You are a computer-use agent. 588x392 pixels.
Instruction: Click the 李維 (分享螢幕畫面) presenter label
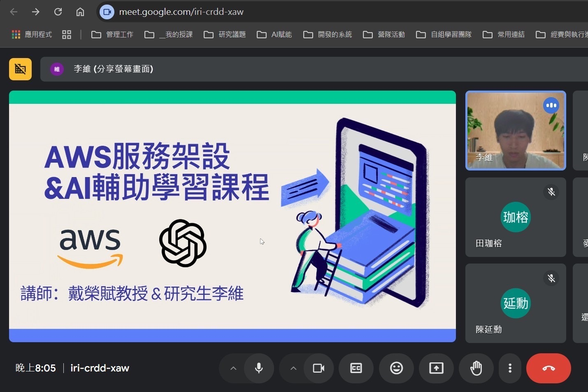(114, 69)
